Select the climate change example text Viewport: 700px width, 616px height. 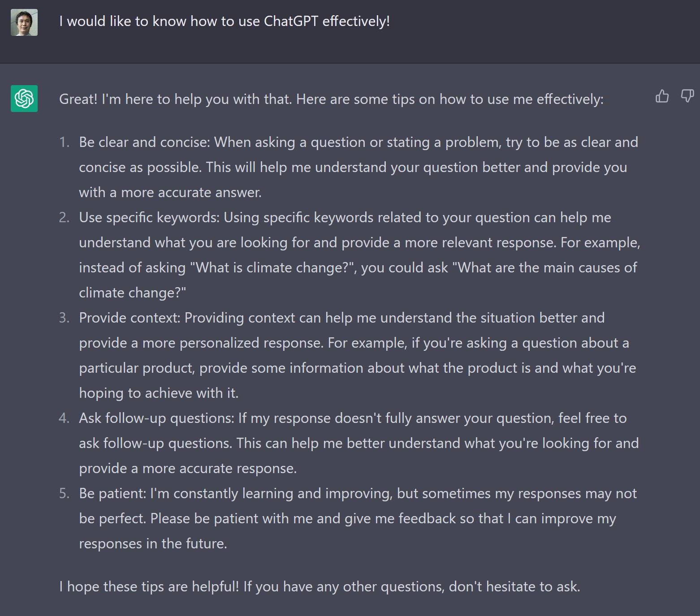coord(359,267)
